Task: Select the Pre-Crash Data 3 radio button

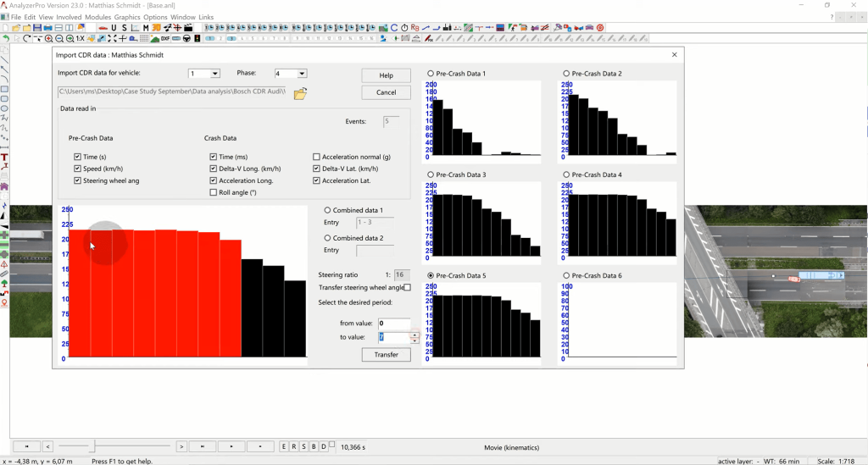Action: pos(431,174)
